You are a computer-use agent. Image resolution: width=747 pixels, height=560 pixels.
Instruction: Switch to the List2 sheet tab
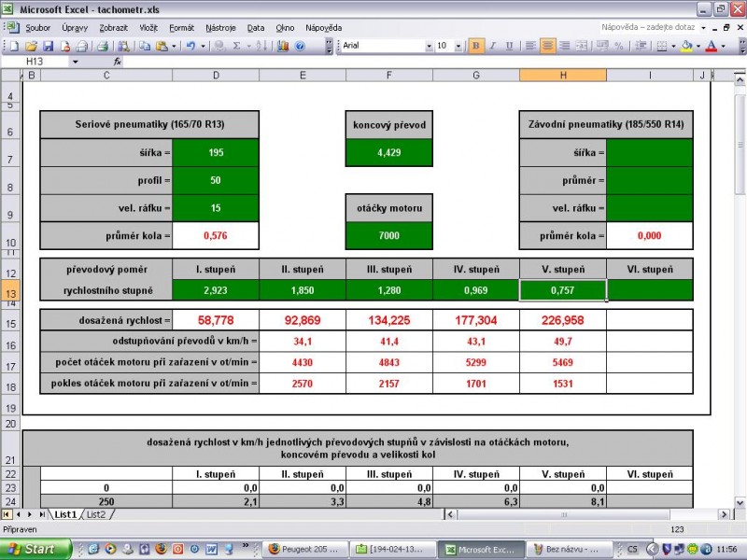tap(95, 514)
